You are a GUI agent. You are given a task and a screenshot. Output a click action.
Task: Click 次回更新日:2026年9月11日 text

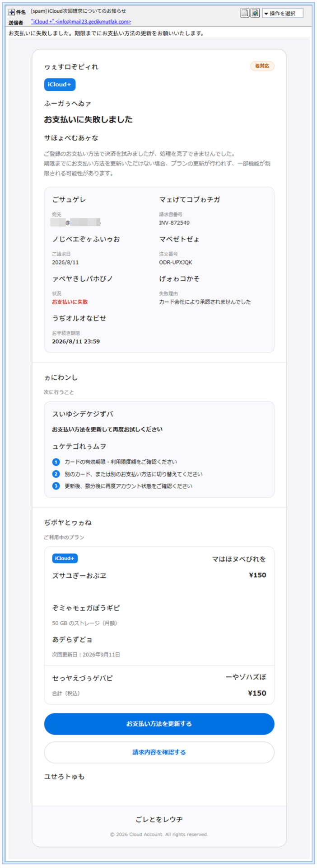point(86,655)
